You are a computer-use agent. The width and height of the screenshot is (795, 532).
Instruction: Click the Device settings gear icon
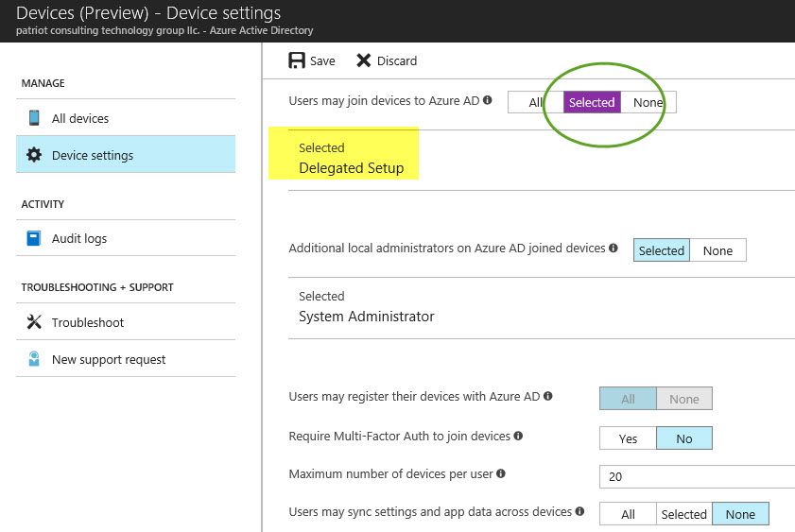(x=34, y=155)
